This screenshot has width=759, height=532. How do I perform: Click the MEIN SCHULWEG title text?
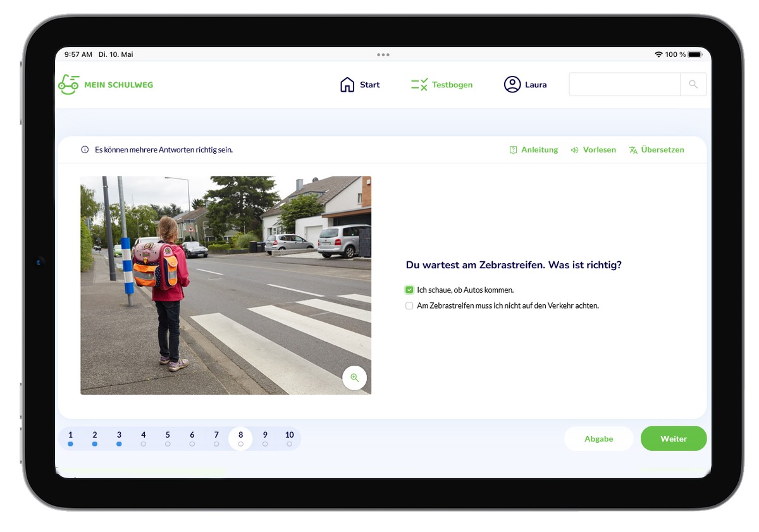click(x=118, y=85)
